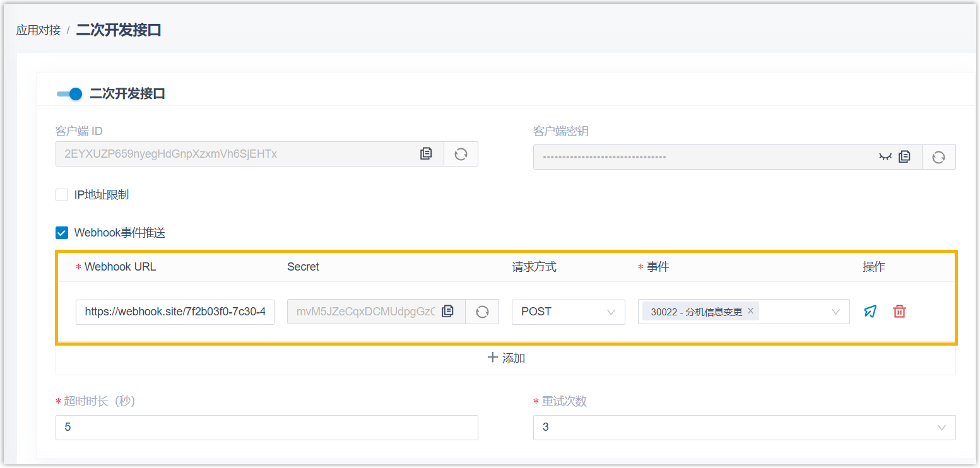Expand the 事件 event selection dropdown

[835, 312]
